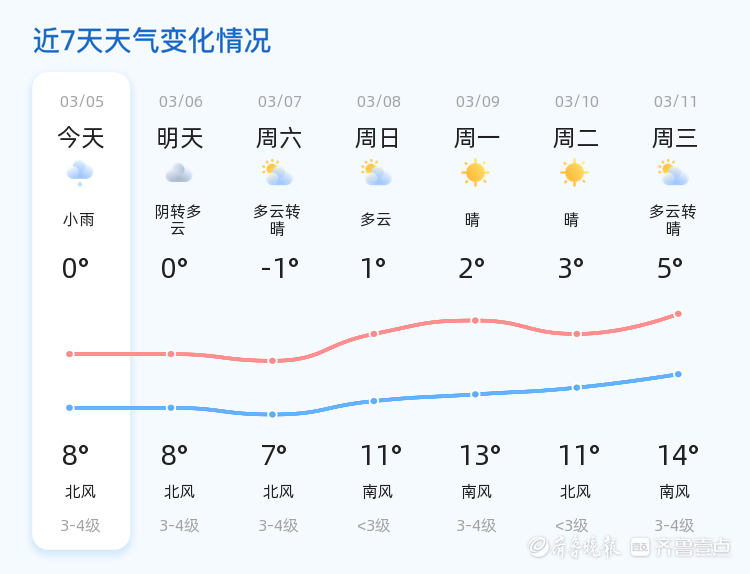Screen dimensions: 750x574
Task: Click the 13° temperature for 周一
Action: coord(480,456)
